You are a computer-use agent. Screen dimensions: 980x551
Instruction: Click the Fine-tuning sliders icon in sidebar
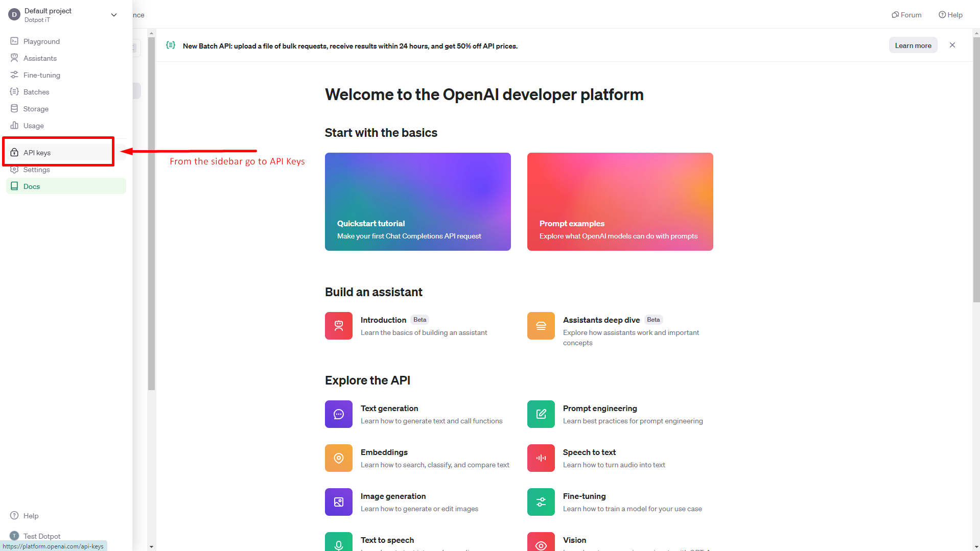coord(14,75)
